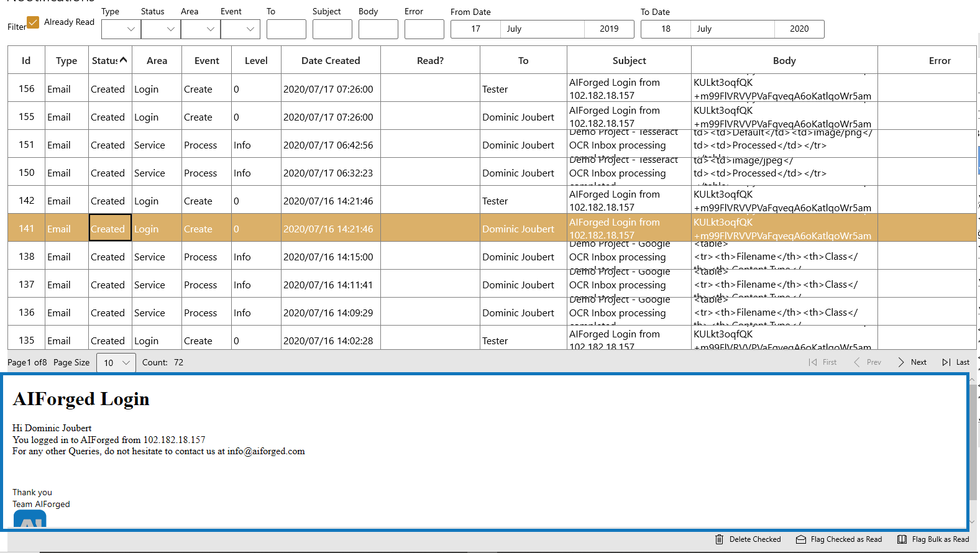Sort by the Subject column header

(x=629, y=60)
